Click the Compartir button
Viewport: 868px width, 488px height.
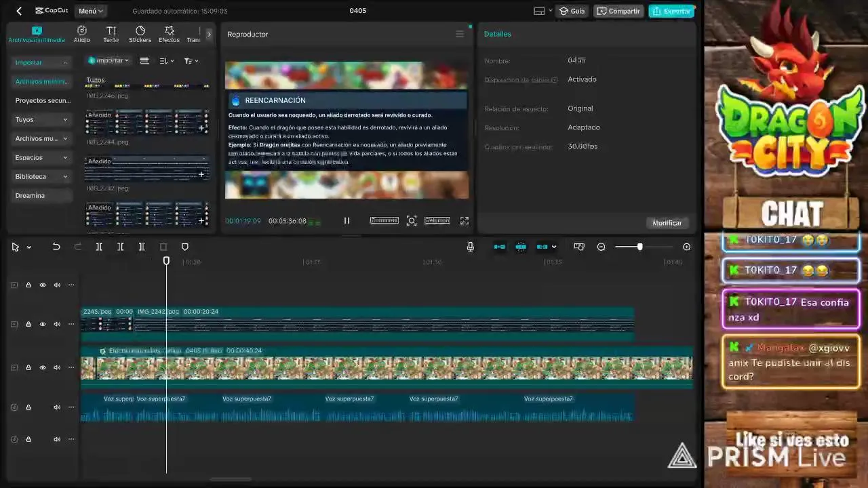(x=618, y=11)
